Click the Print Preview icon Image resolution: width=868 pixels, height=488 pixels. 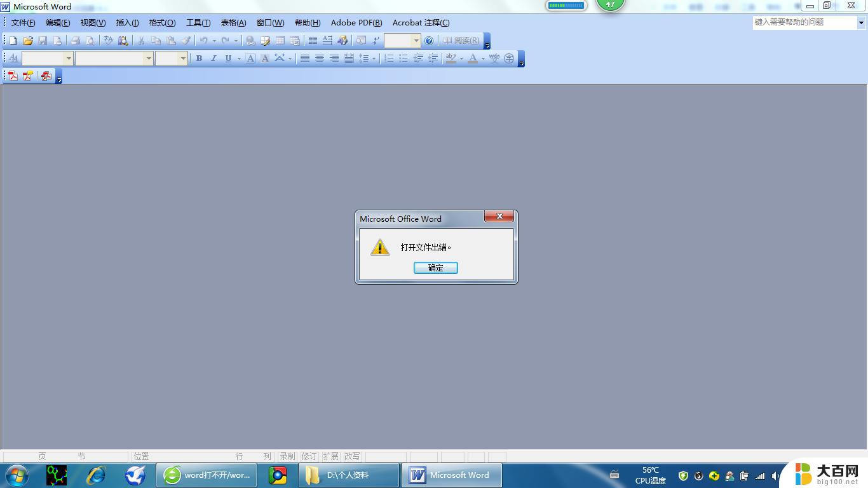[x=90, y=41]
